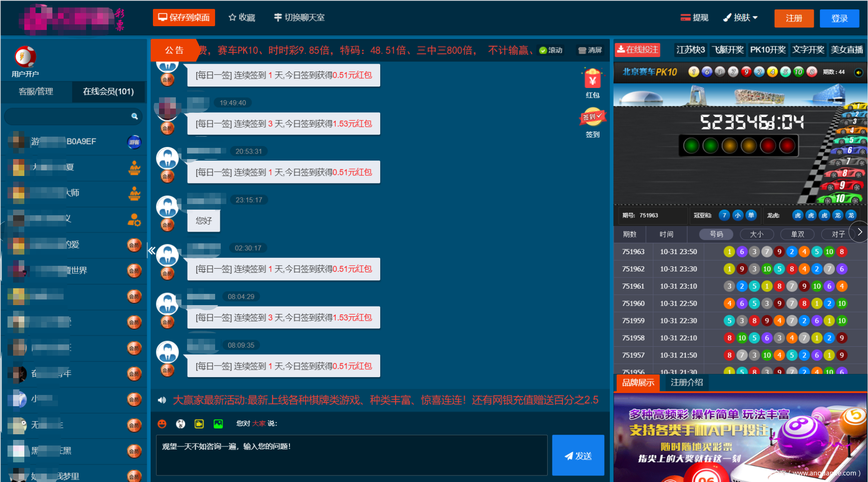The image size is (868, 482).
Task: Send the message with 发送 button
Action: coord(578,455)
